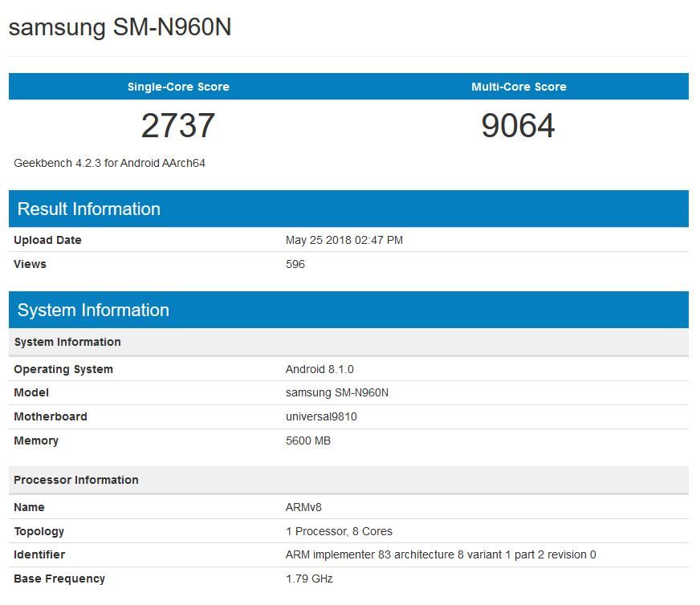Click the 1.79 GHz frequency value
700x605 pixels.
tap(309, 579)
